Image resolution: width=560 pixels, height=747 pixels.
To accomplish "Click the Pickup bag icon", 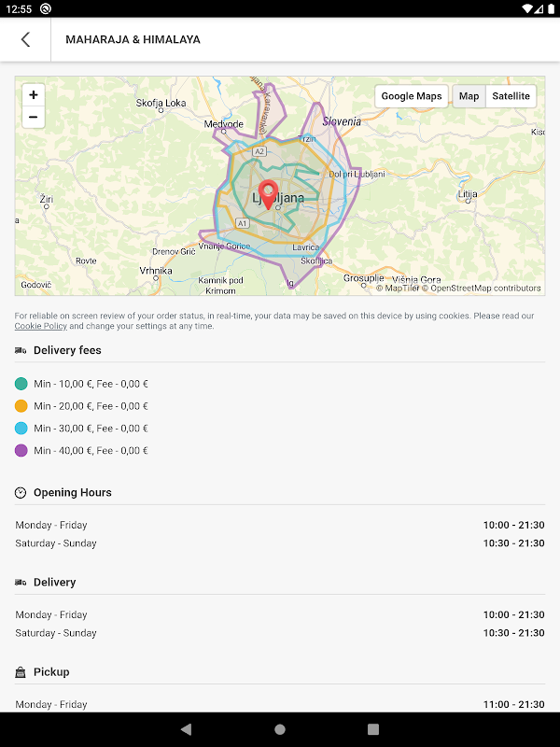I will coord(21,672).
